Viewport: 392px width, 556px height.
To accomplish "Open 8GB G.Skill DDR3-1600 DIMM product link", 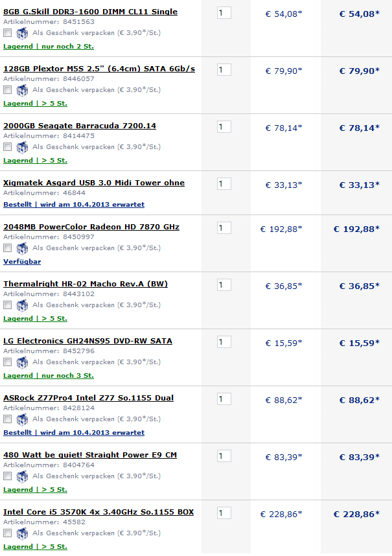I will [x=90, y=12].
